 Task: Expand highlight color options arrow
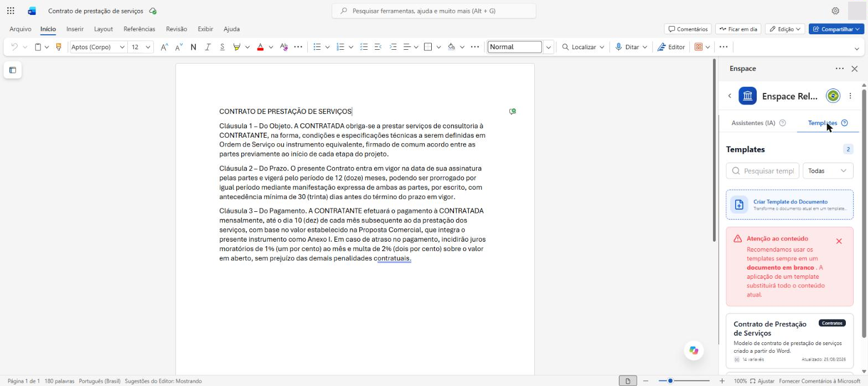247,47
